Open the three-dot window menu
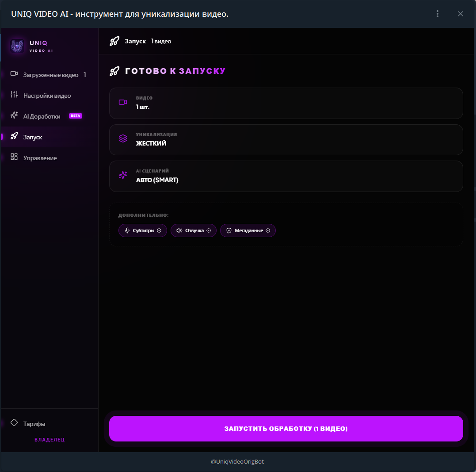 click(x=438, y=14)
